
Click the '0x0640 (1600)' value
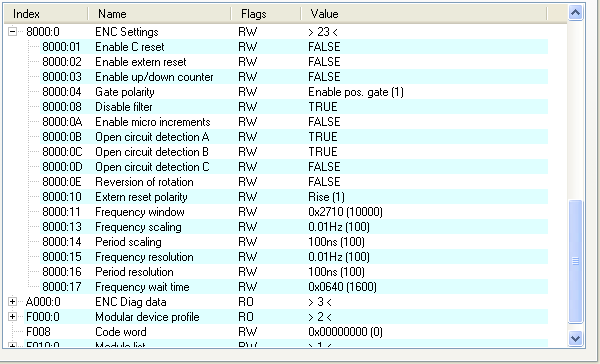point(342,287)
